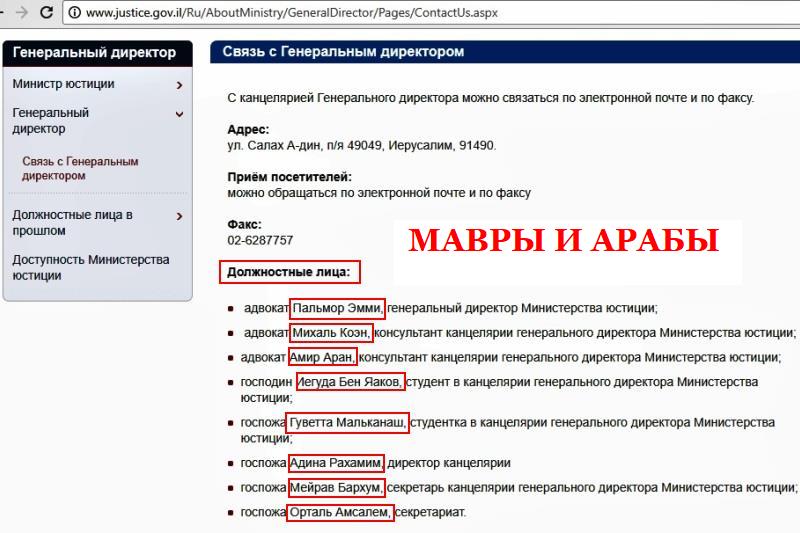Open the Министр юстиции sidebar item
Image resolution: width=800 pixels, height=533 pixels.
[x=63, y=84]
